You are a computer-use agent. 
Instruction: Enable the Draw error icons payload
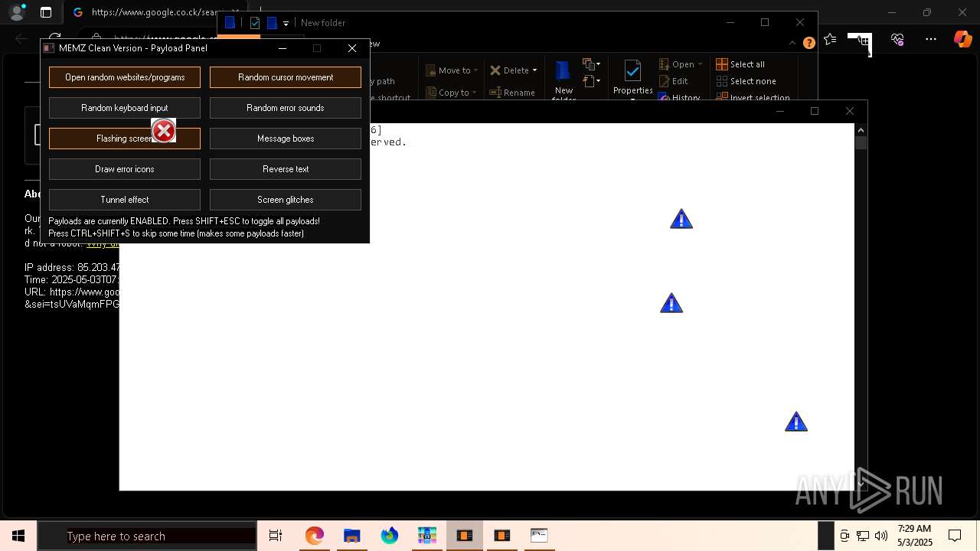[x=125, y=169]
